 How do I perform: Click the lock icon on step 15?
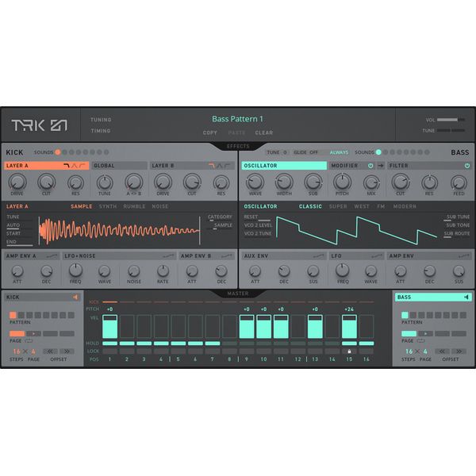(x=349, y=351)
